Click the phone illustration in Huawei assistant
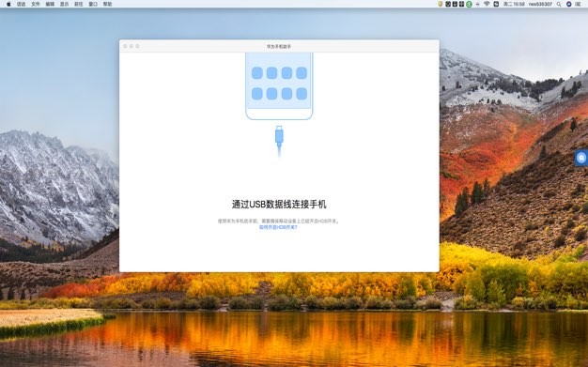 (x=279, y=86)
